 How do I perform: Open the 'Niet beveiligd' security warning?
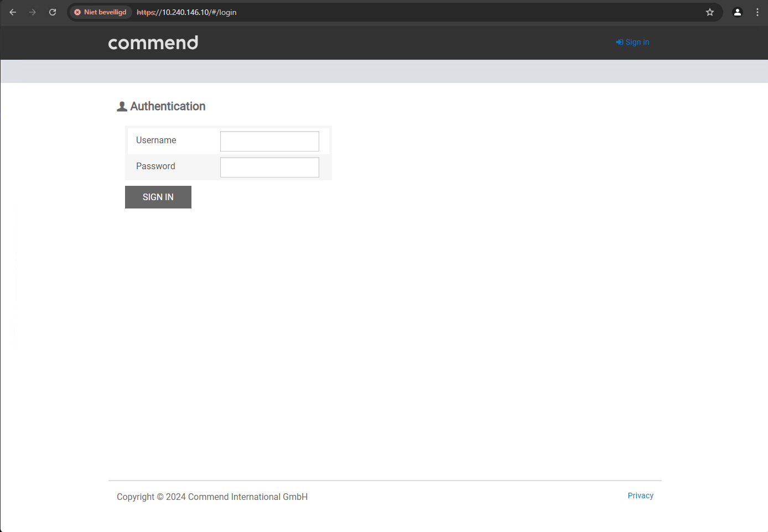tap(100, 12)
